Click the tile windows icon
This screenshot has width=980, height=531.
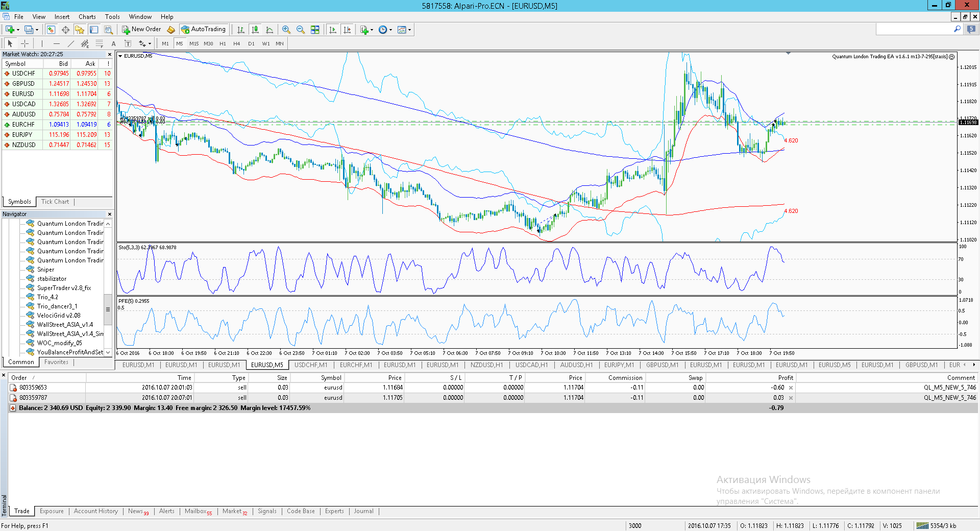tap(315, 30)
